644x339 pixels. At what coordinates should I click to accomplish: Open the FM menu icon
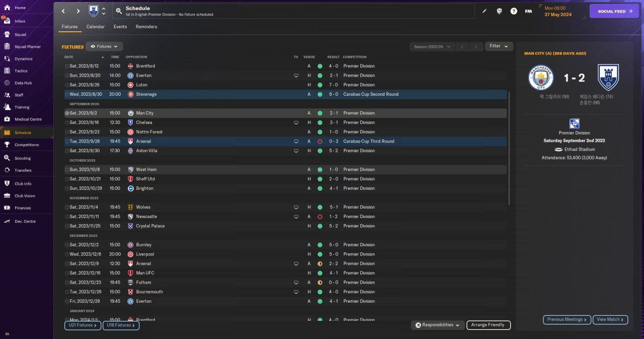point(528,11)
